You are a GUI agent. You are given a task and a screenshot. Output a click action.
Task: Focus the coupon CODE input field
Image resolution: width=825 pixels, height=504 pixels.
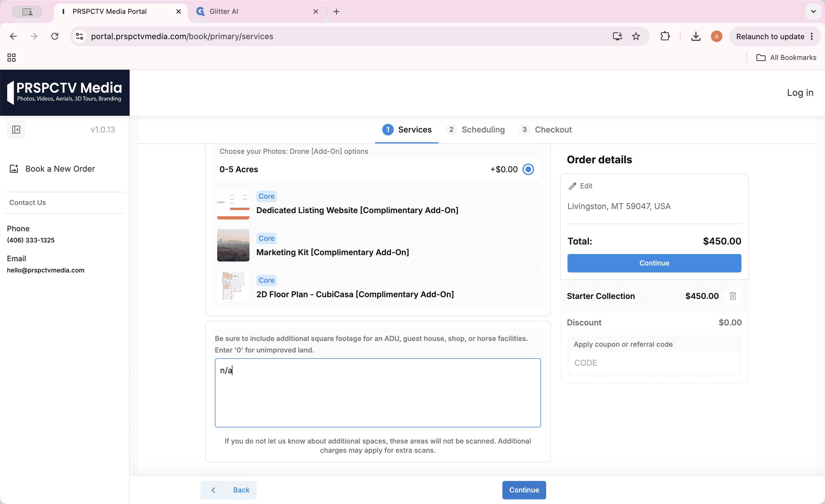[654, 363]
